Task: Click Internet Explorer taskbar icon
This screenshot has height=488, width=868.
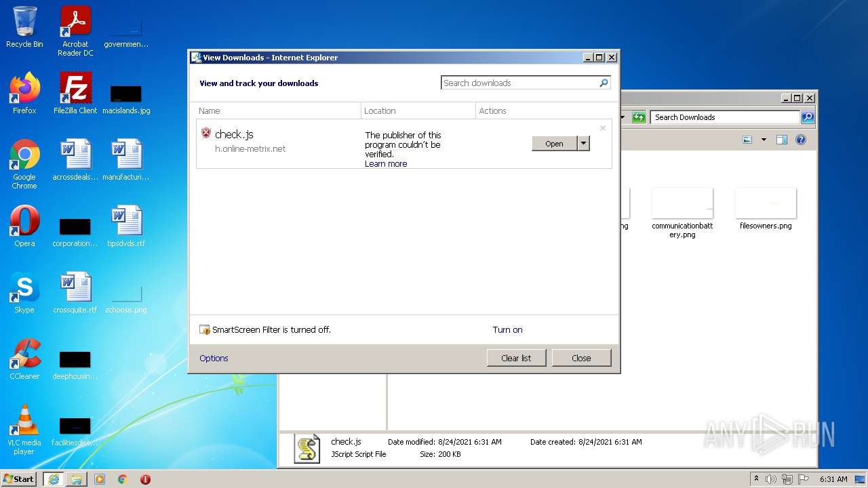Action: 53,479
